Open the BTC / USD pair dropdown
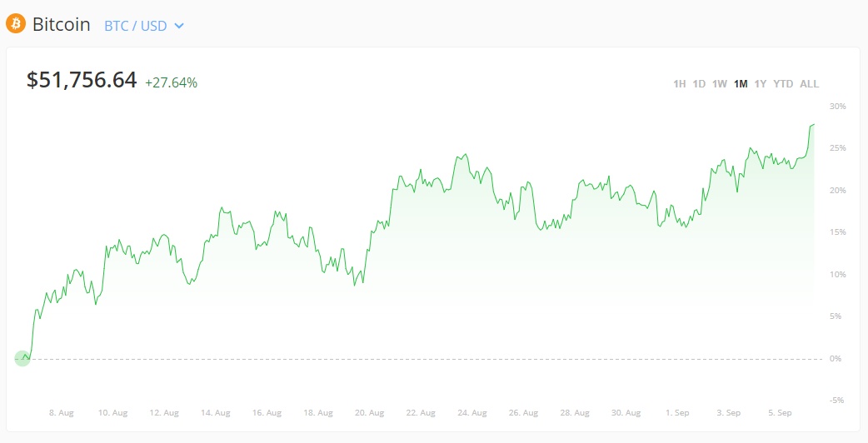This screenshot has width=868, height=443. tap(136, 26)
